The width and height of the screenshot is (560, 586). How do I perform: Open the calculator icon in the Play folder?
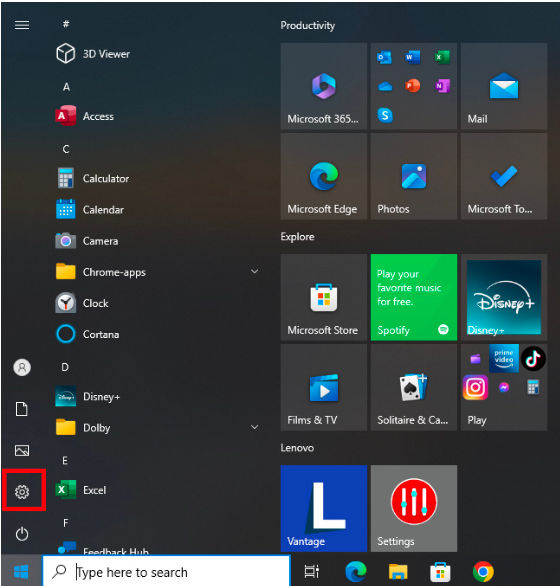pyautogui.click(x=533, y=387)
